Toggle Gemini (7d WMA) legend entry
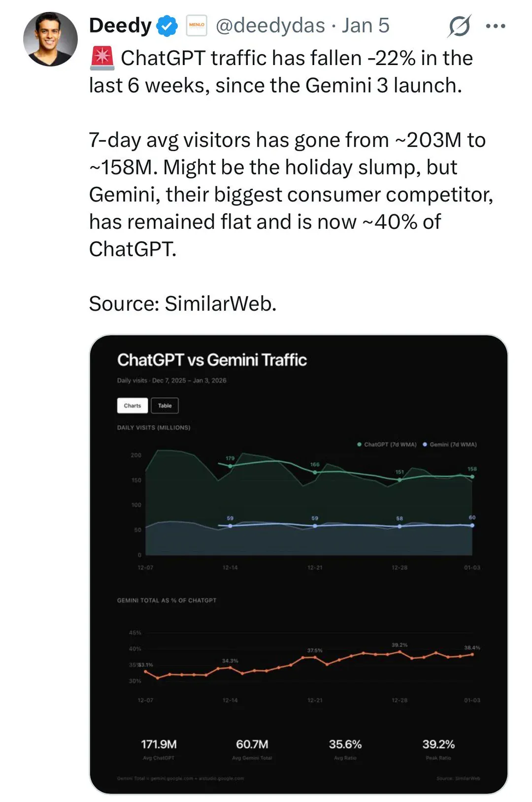The height and width of the screenshot is (802, 532). coord(450,444)
